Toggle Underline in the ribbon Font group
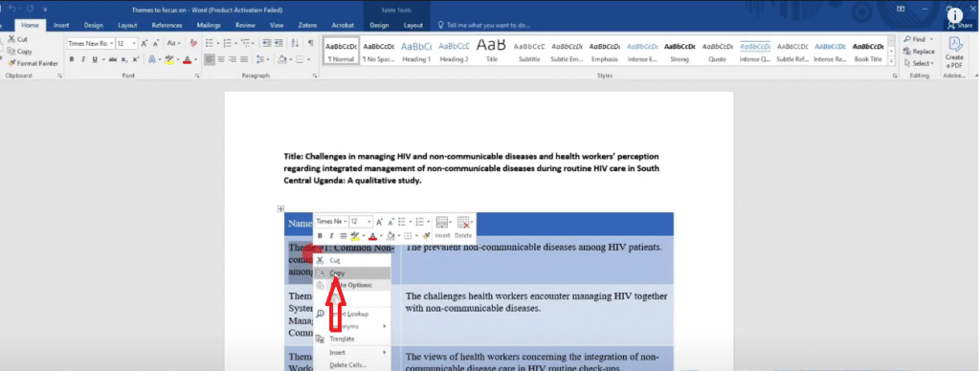Screen dimensions: 980x371 click(95, 59)
